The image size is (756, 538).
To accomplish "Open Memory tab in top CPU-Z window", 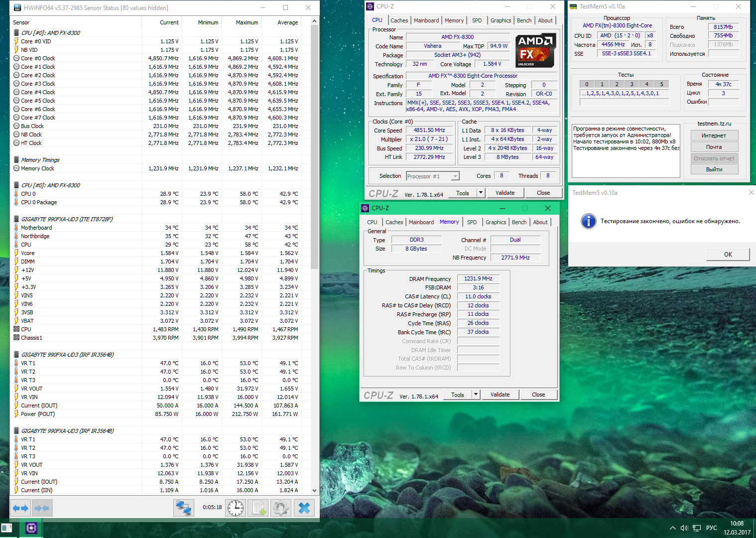I will pyautogui.click(x=454, y=20).
